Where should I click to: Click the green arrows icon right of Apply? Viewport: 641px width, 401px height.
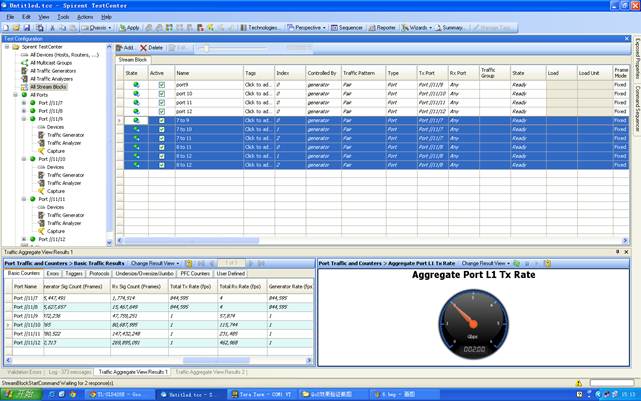coord(169,28)
